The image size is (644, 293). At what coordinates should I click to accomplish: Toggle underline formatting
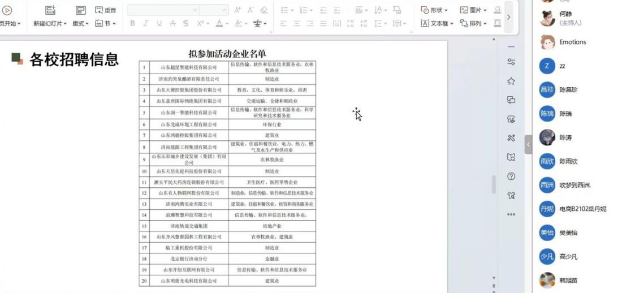(159, 23)
